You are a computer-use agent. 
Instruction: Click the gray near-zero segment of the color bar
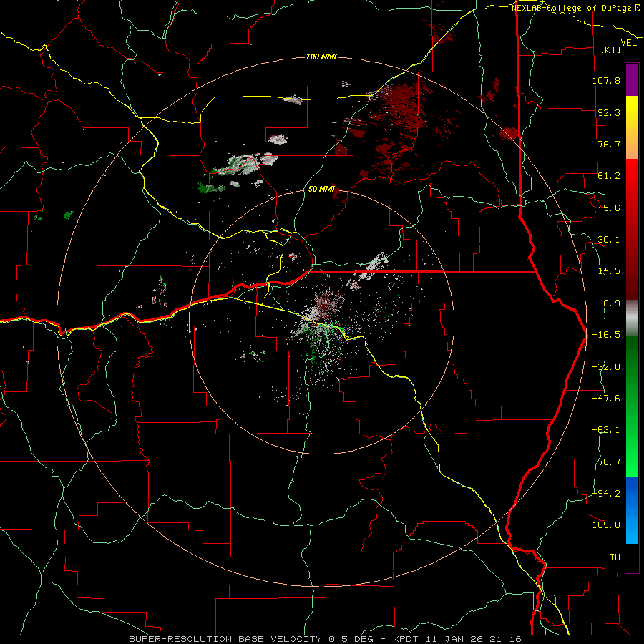point(632,318)
